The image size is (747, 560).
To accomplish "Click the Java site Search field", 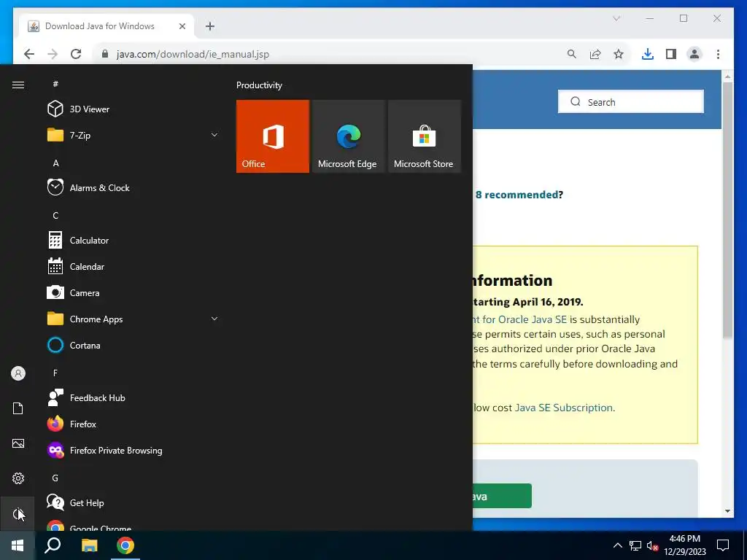I will click(631, 102).
